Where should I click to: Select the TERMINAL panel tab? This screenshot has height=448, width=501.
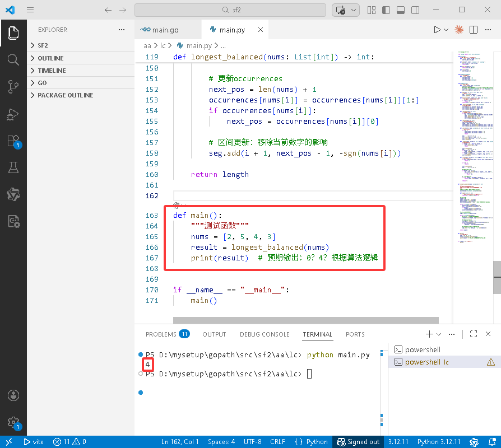pos(317,334)
